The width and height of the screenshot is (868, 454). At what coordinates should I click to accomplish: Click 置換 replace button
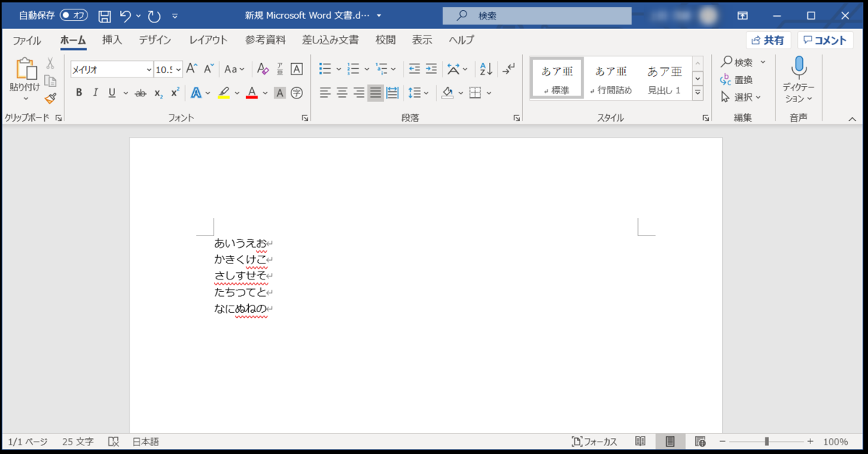click(x=736, y=80)
